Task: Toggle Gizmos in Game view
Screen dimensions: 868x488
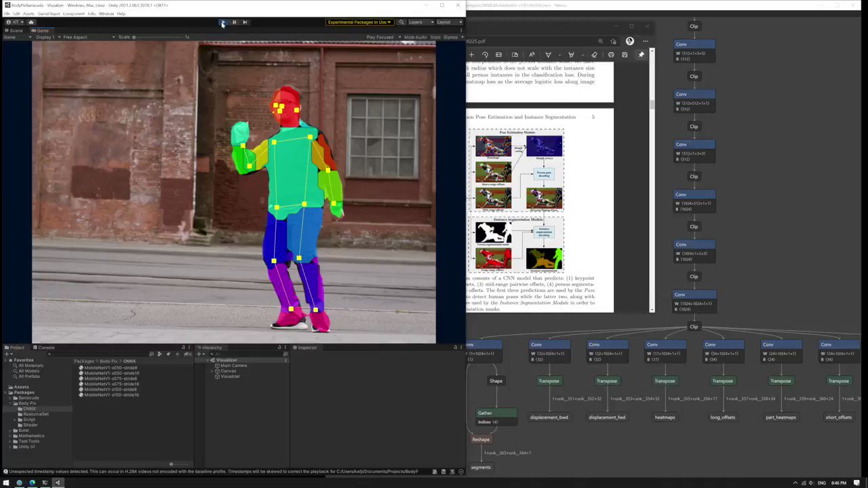Action: tap(450, 37)
